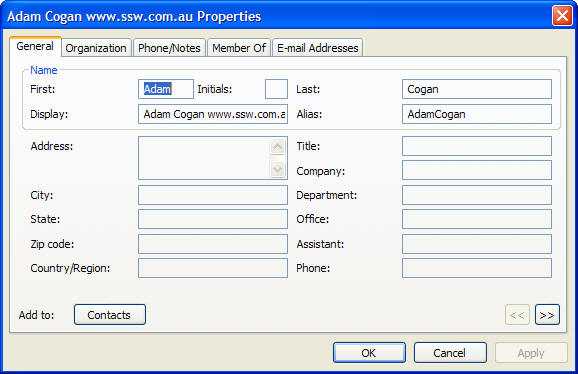Viewport: 578px width, 374px height.
Task: Click the Initials input box
Action: [276, 89]
